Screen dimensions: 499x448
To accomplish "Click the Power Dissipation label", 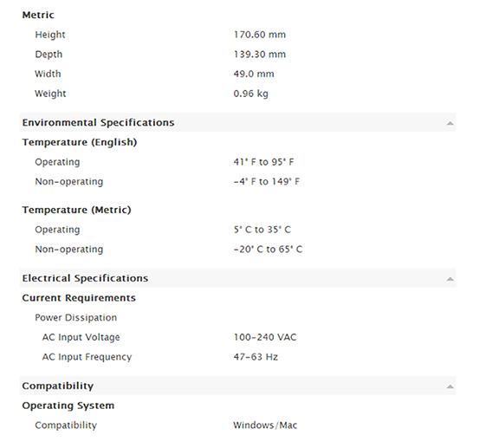I will (75, 317).
